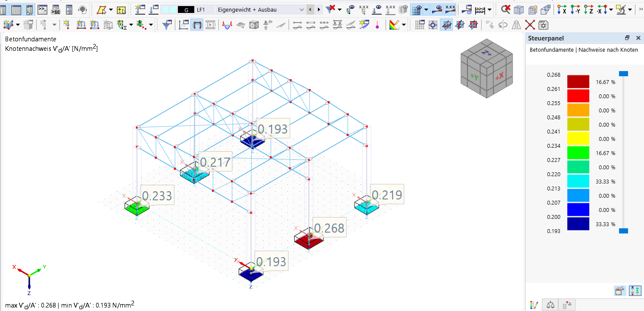This screenshot has height=311, width=644.
Task: Select the 0.268 foundation result label
Action: 329,228
